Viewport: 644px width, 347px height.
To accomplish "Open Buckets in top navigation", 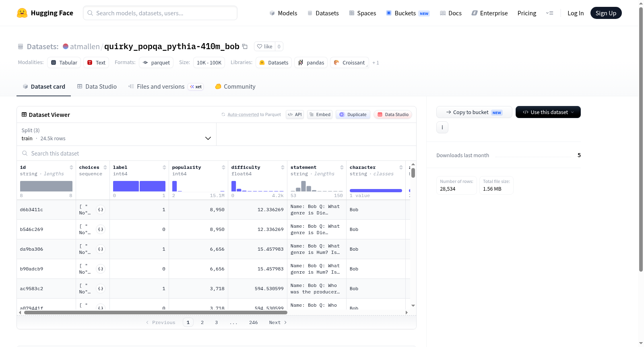I will pyautogui.click(x=408, y=13).
